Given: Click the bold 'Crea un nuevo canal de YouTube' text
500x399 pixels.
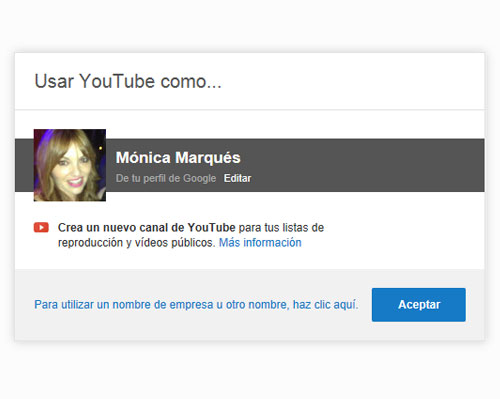Looking at the screenshot, I should pos(147,228).
